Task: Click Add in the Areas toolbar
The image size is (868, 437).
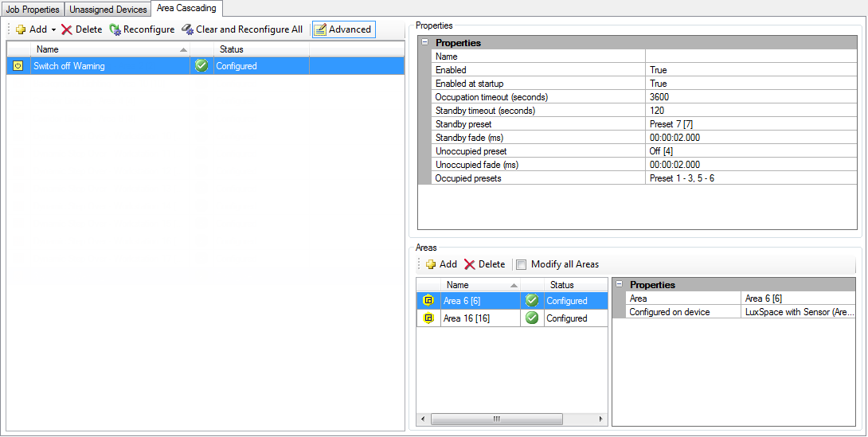Action: (441, 264)
